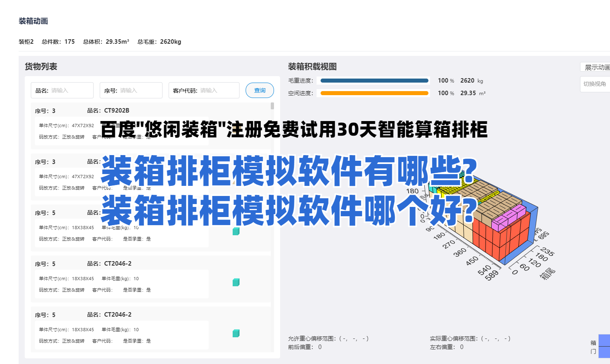The image size is (610, 364).
Task: Click the 总毛重: 2620kg summary text
Action: [x=159, y=42]
